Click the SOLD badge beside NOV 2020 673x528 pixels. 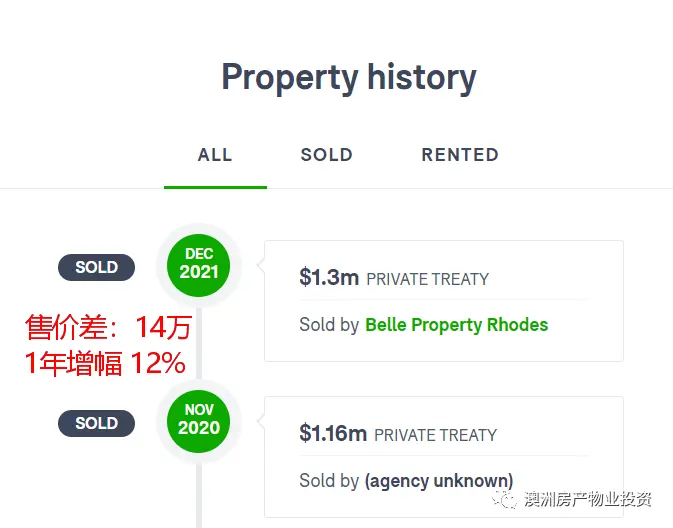pos(97,423)
